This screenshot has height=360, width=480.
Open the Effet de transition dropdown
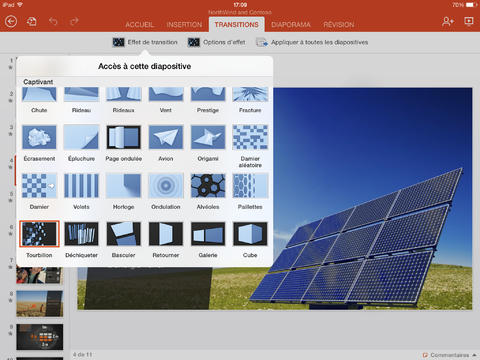pos(145,42)
